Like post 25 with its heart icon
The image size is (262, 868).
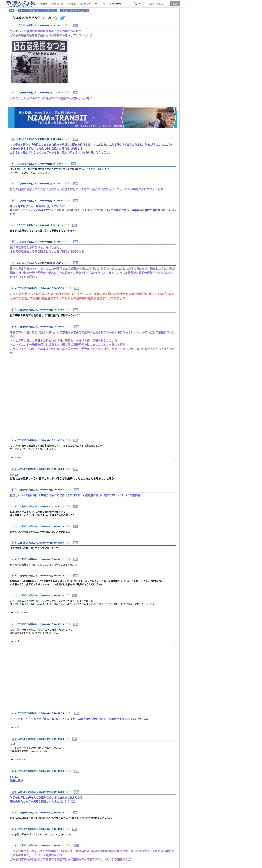(x=67, y=771)
